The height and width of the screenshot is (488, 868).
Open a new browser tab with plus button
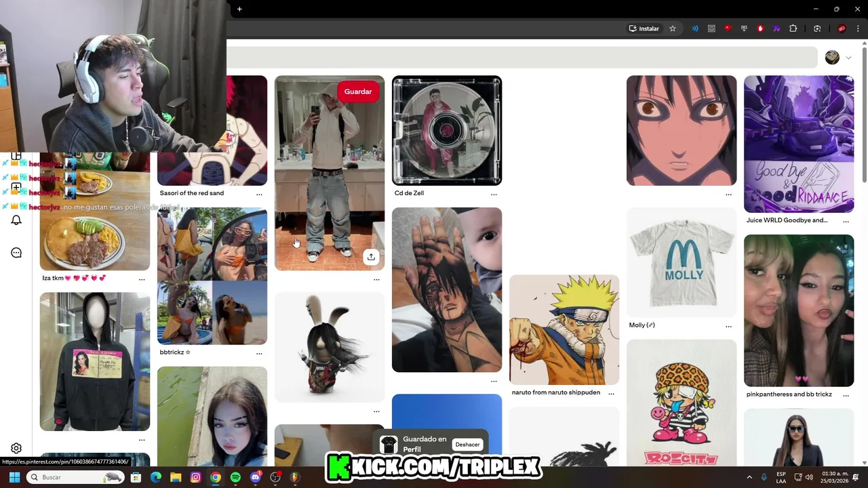click(239, 9)
